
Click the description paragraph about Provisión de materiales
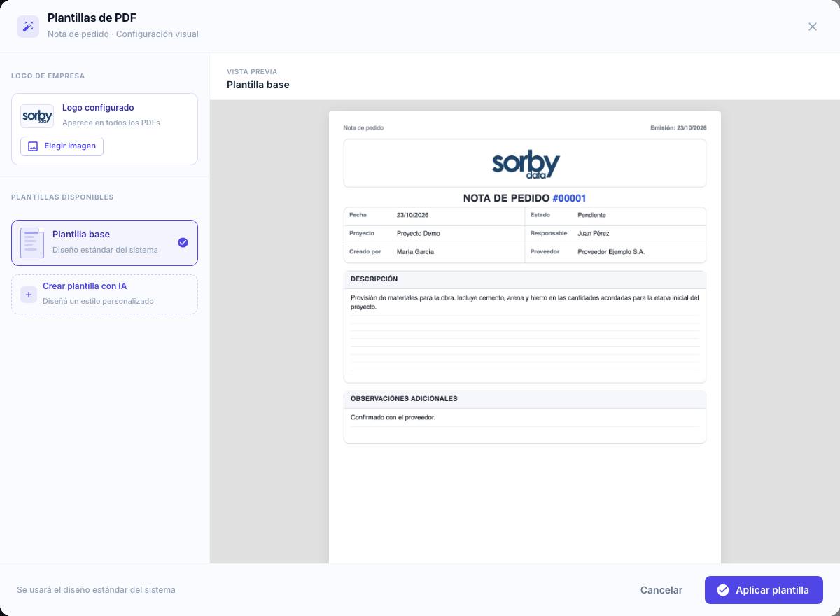525,302
